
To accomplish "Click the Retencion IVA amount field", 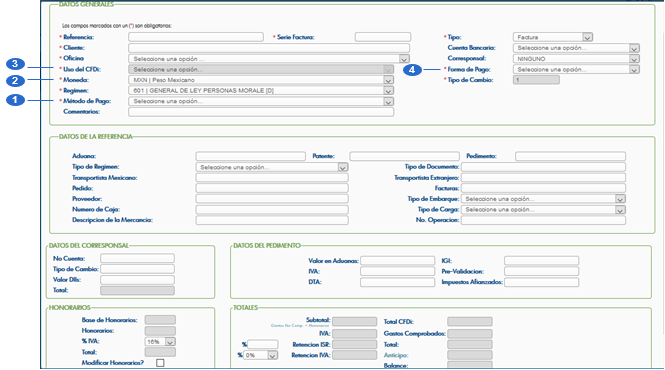I will click(x=355, y=355).
